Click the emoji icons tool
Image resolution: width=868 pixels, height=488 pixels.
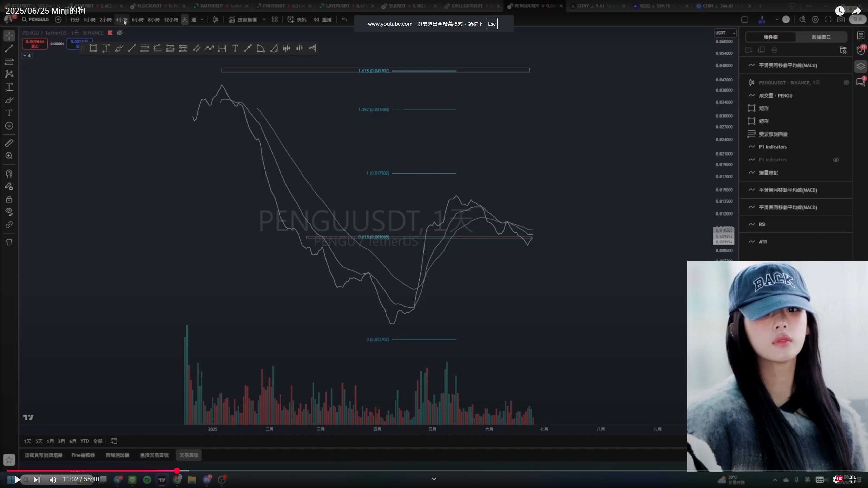[9, 126]
